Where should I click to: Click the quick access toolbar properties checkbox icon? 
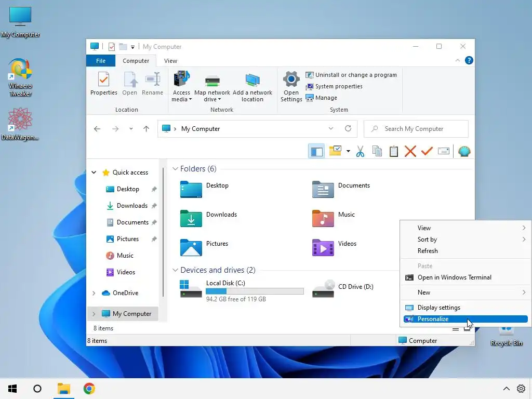click(x=112, y=46)
